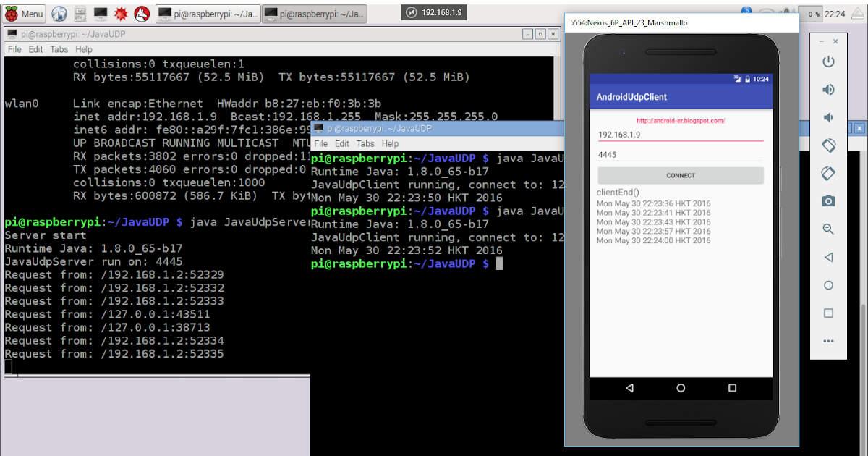The width and height of the screenshot is (868, 456).
Task: Click emulator overview square in side panel
Action: coord(828,313)
